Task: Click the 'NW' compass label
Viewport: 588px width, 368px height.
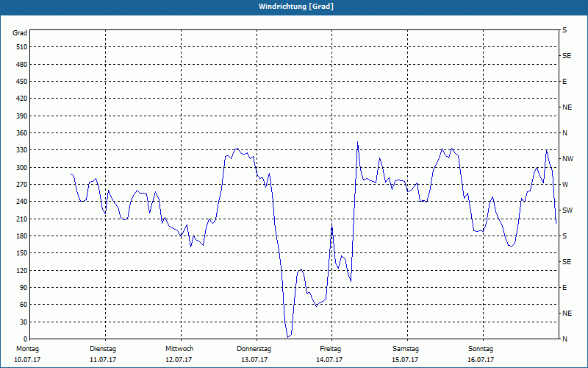Action: click(x=567, y=159)
